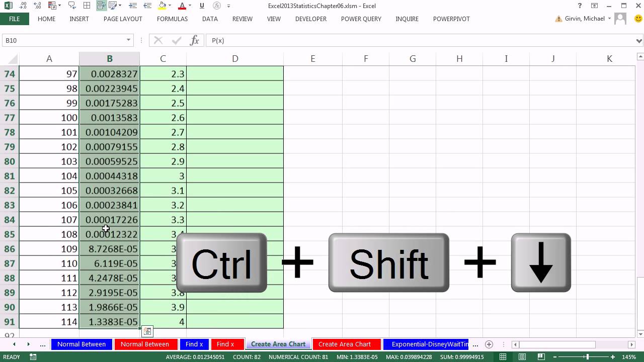This screenshot has width=644, height=362.
Task: Open Customize Quick Access Toolbar arrow
Action: click(229, 6)
